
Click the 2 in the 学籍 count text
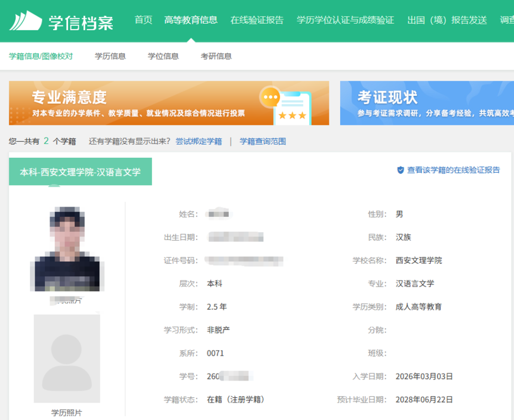point(46,141)
